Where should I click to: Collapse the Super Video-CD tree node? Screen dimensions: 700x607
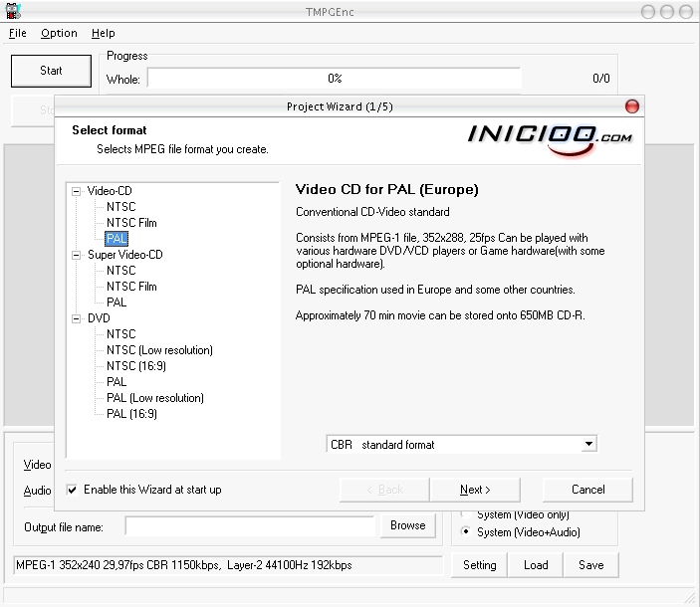click(77, 255)
